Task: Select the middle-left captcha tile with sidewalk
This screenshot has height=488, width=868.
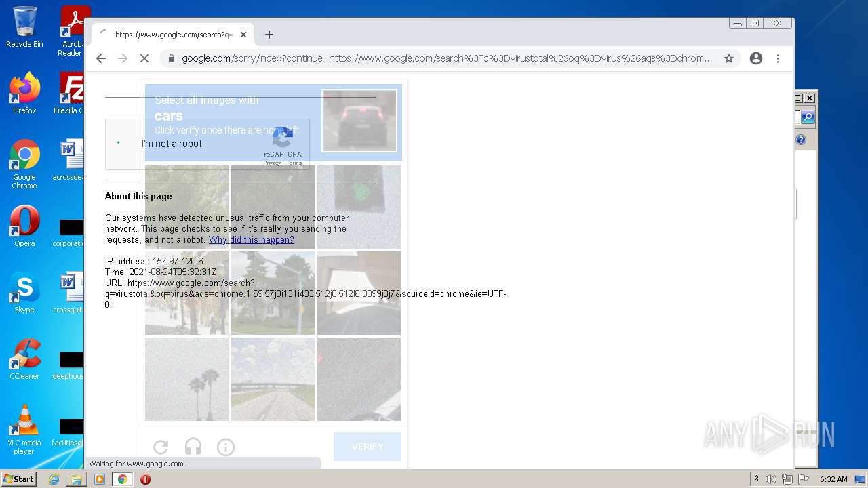Action: [186, 293]
